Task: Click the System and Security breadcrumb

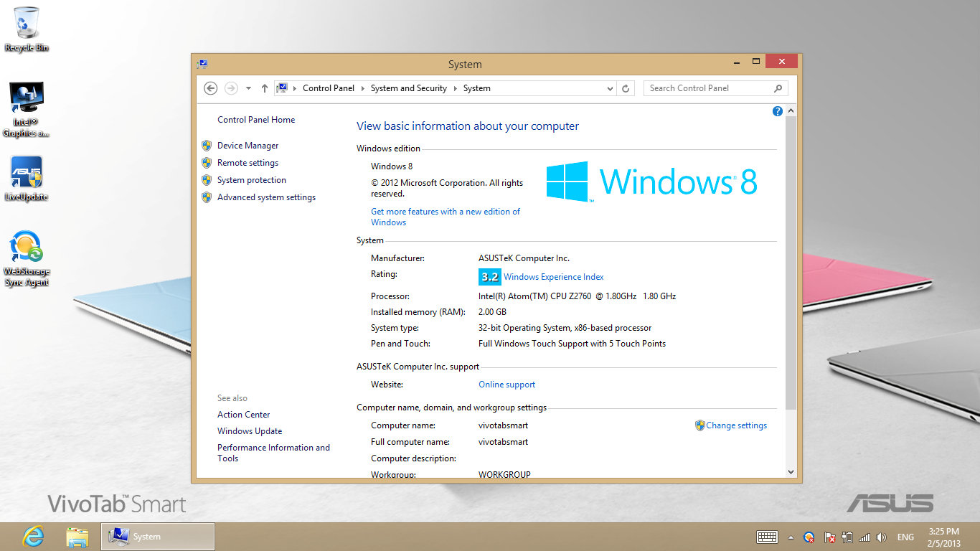Action: [x=409, y=88]
